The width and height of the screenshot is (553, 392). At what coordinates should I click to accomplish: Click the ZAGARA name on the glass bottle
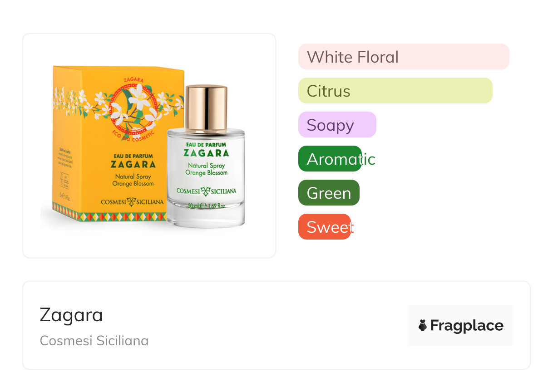206,153
